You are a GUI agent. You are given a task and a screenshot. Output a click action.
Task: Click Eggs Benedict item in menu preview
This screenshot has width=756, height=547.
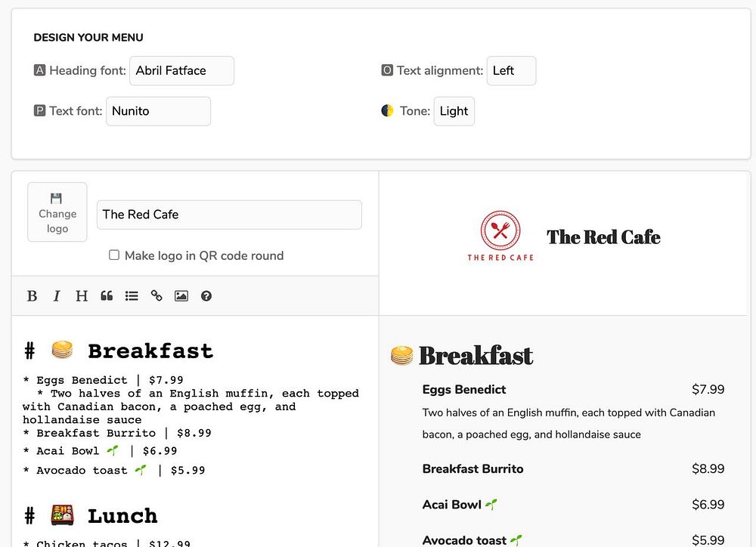coord(464,389)
